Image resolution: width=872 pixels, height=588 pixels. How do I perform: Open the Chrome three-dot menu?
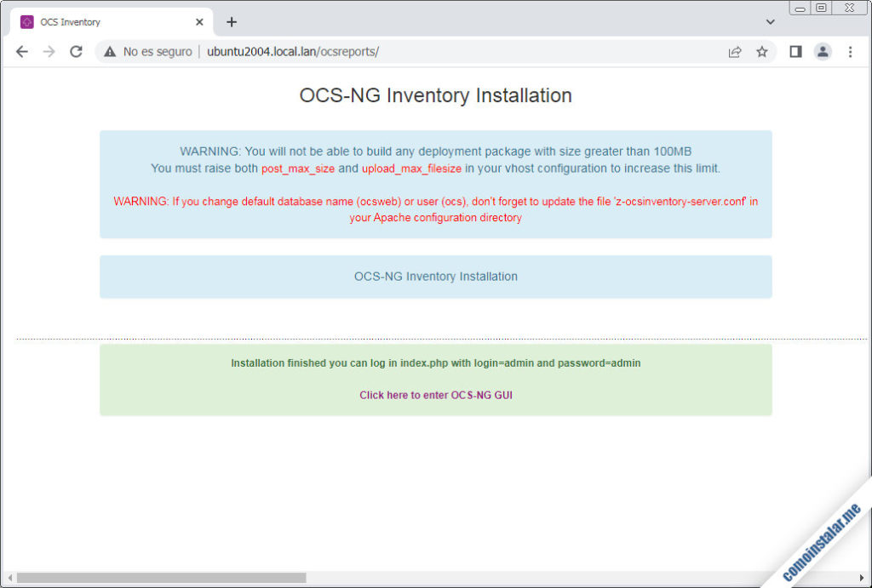pyautogui.click(x=850, y=51)
